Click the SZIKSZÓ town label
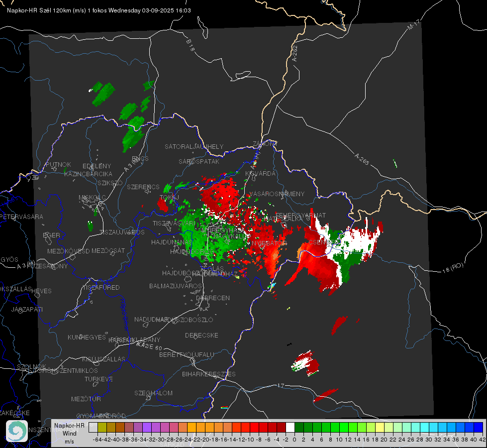 point(110,183)
